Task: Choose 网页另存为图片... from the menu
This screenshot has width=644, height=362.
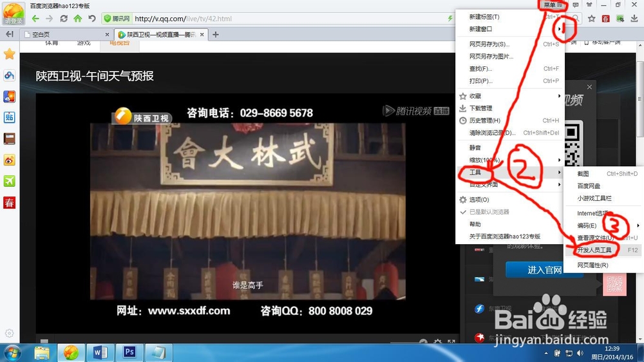Action: tap(509, 56)
